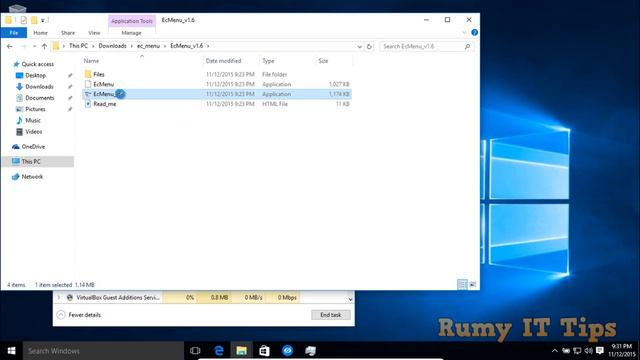Open the File ribbon tab
Image resolution: width=640 pixels, height=360 pixels.
pos(14,33)
